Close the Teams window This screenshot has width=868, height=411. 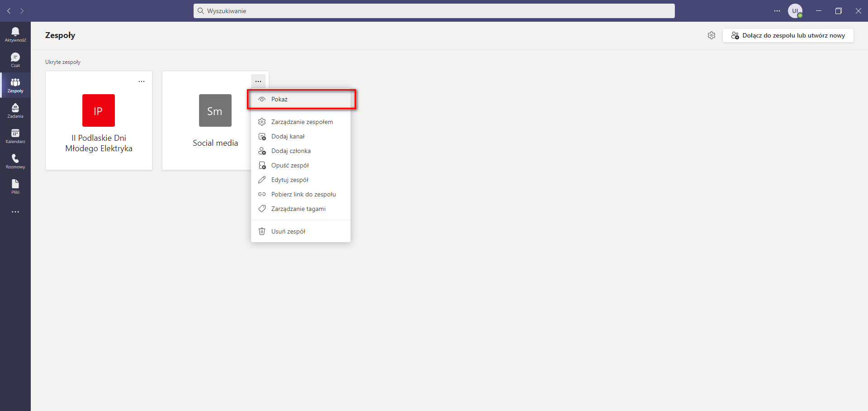click(858, 11)
